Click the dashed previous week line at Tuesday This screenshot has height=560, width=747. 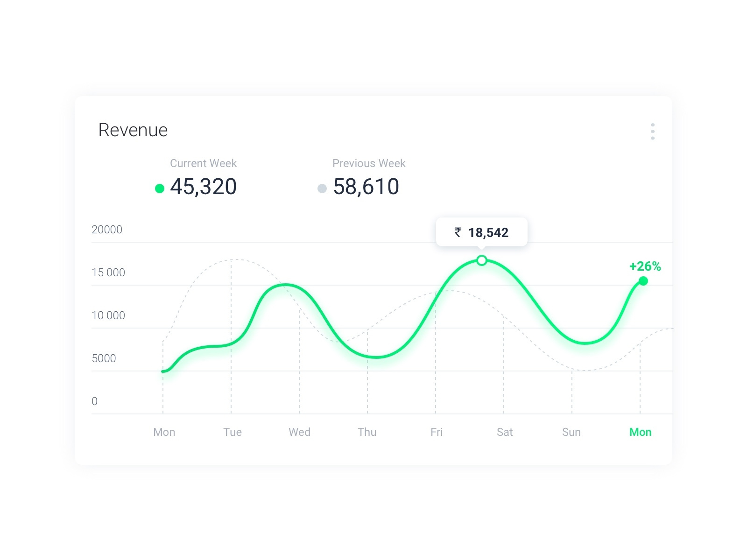tap(232, 259)
